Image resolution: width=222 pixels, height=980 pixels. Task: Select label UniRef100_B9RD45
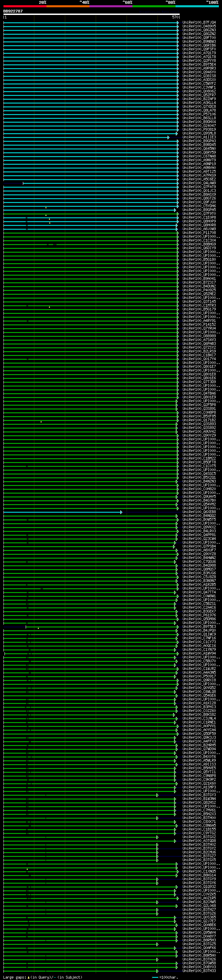(x=199, y=145)
